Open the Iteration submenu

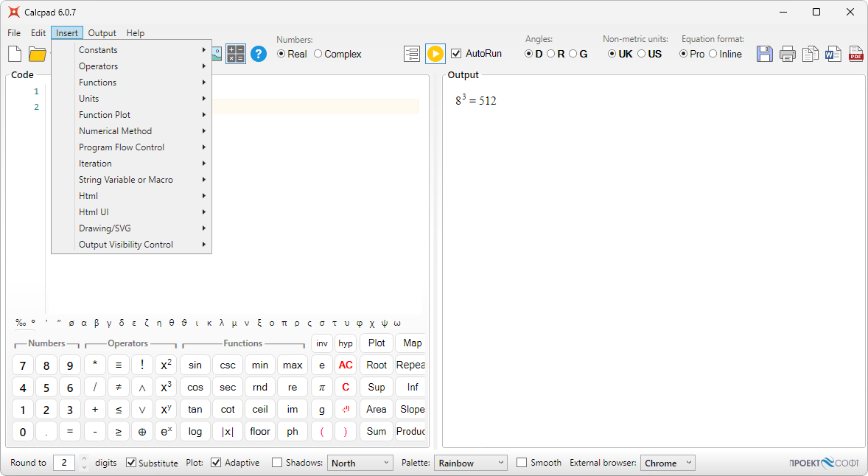click(132, 164)
